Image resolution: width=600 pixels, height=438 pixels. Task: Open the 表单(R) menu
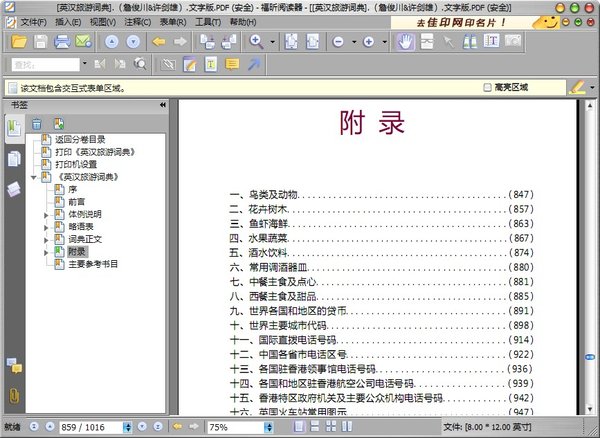click(173, 22)
